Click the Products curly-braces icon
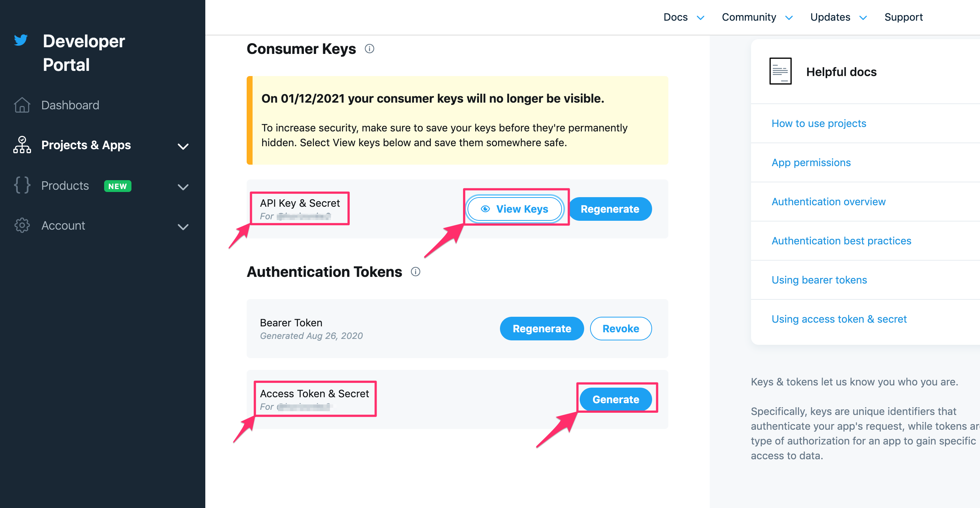980x508 pixels. point(22,186)
